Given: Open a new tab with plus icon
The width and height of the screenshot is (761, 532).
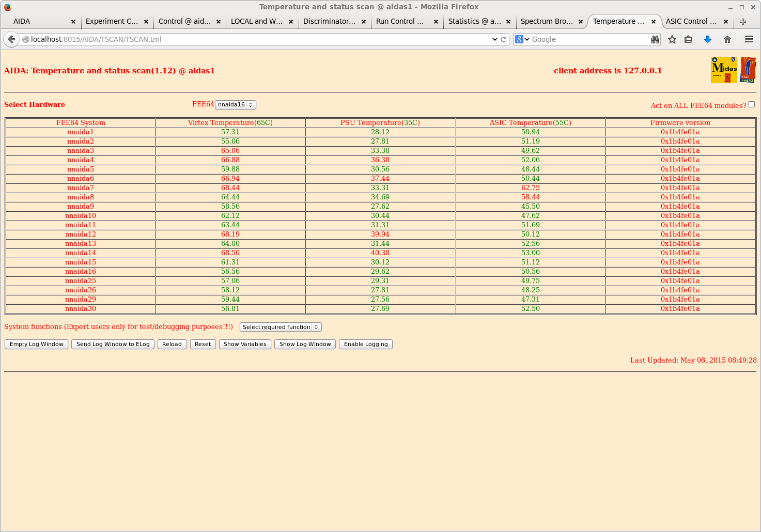Looking at the screenshot, I should click(743, 22).
